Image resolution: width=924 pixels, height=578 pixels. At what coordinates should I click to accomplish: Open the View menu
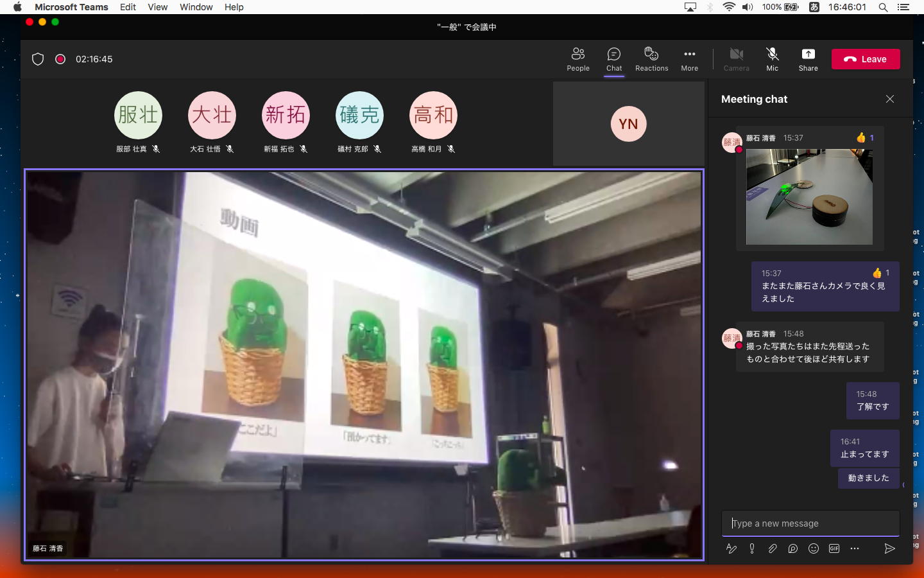(x=157, y=7)
